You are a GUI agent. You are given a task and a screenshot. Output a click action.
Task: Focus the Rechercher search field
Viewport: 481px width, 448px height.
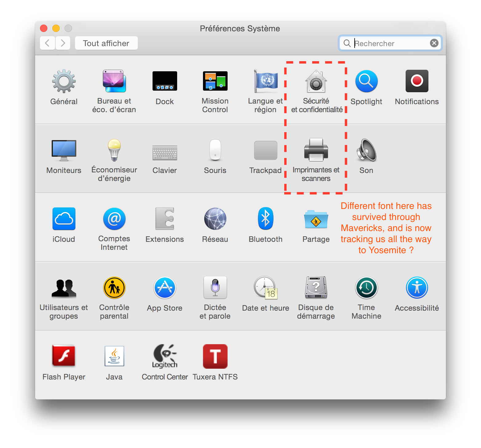click(390, 43)
